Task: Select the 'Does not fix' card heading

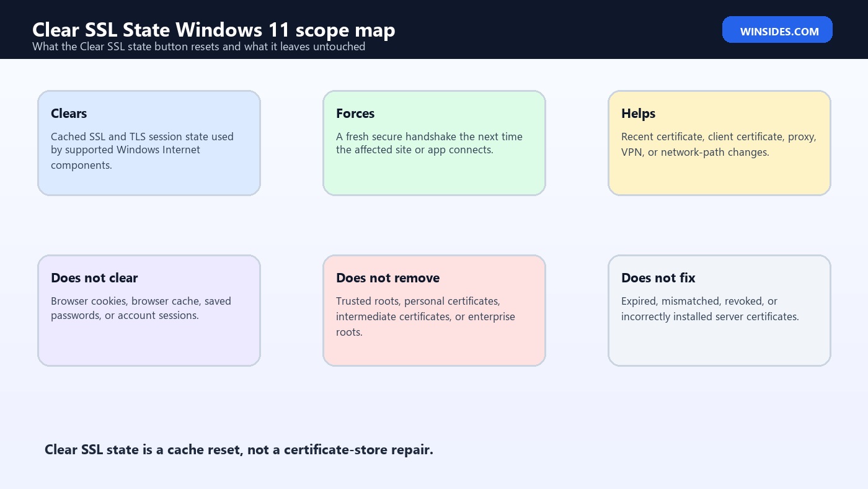Action: tap(658, 278)
